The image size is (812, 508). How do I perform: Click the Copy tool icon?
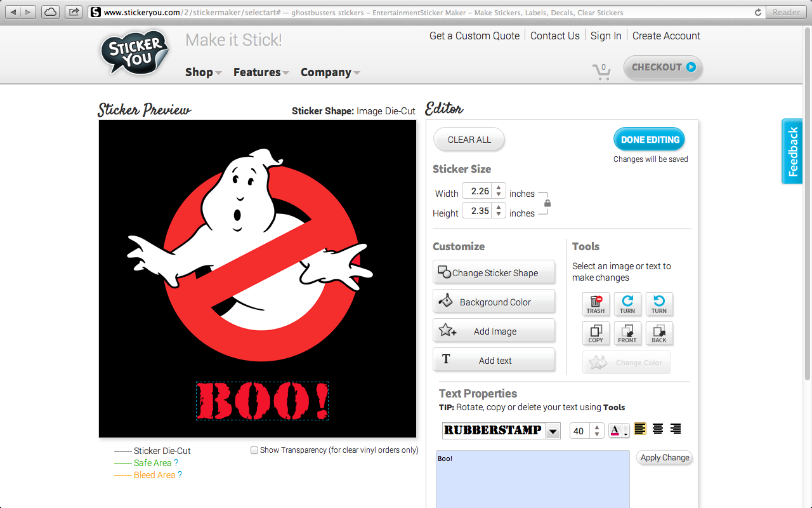[596, 333]
